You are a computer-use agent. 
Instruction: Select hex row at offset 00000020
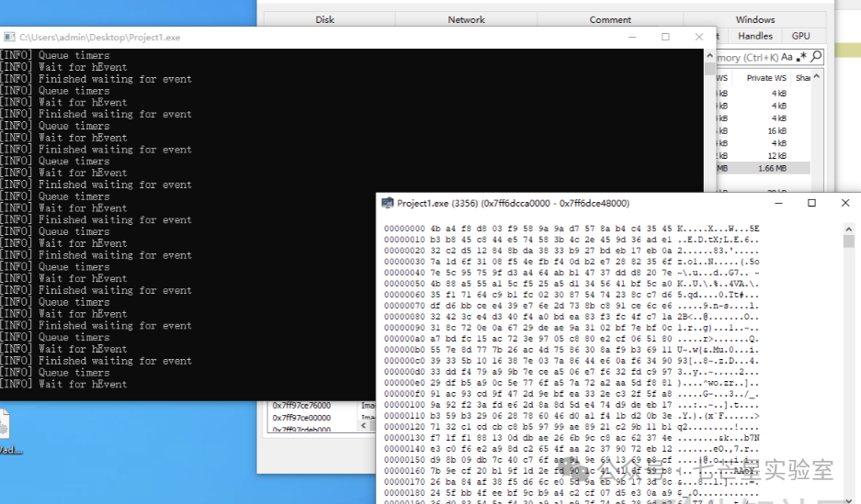pos(571,251)
